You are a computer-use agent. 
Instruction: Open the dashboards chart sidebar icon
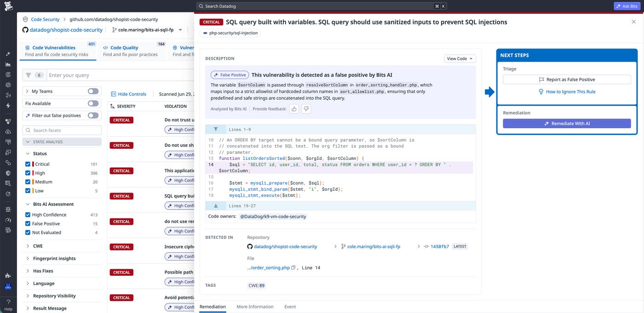pos(8,64)
